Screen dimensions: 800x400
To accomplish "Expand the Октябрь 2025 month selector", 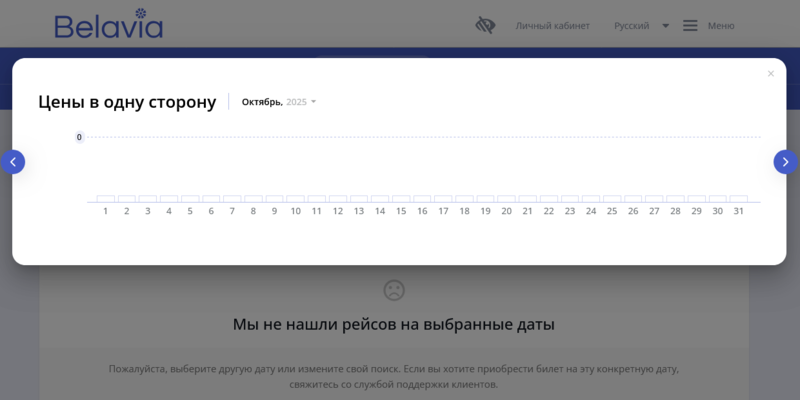I will coord(278,102).
